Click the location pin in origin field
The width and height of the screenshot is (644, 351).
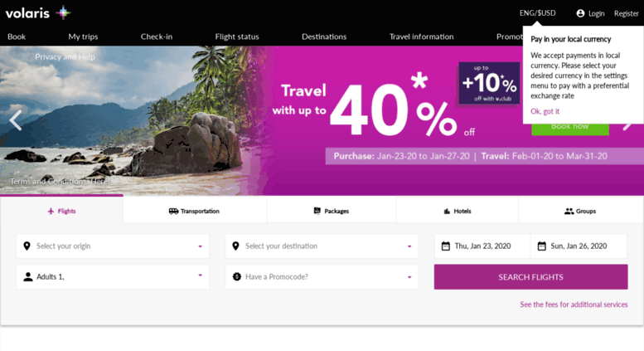[27, 246]
